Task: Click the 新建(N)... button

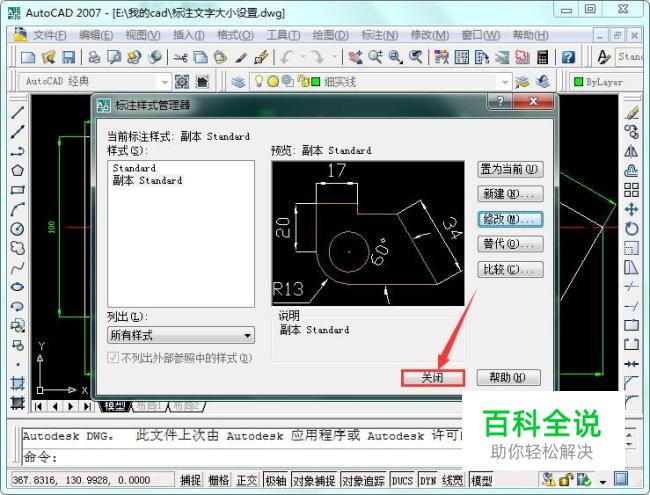Action: point(510,194)
